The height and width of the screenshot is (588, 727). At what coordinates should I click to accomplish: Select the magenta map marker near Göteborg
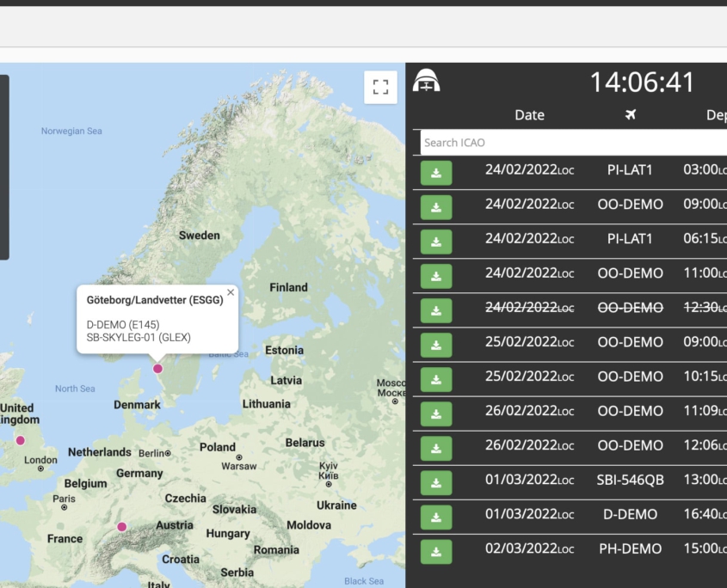coord(157,369)
